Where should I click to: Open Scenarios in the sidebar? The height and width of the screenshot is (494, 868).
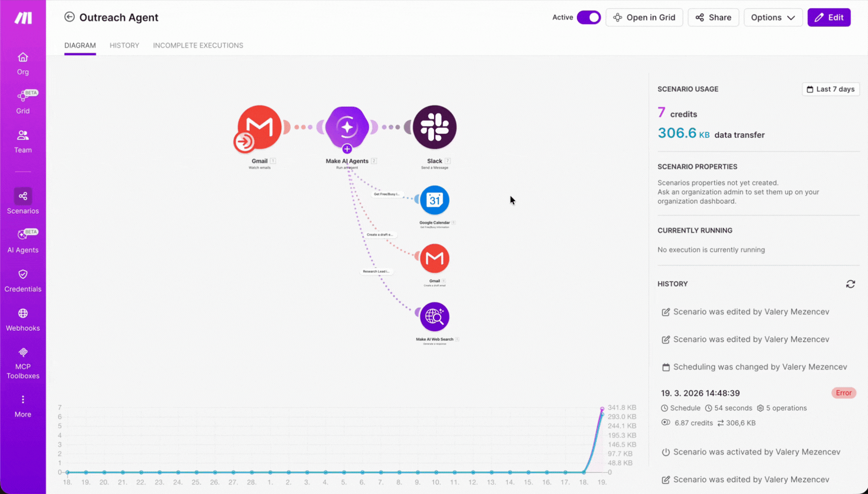pyautogui.click(x=23, y=201)
